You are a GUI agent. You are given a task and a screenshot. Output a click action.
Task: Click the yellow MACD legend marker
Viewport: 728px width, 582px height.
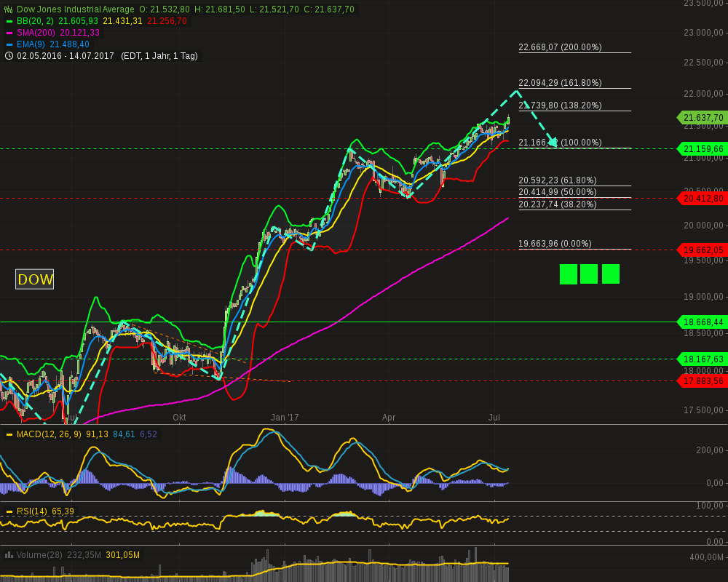pyautogui.click(x=9, y=435)
